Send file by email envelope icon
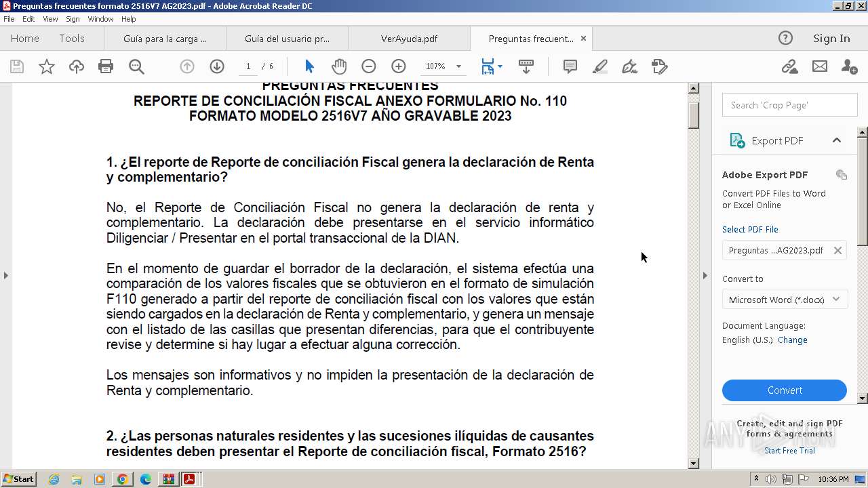This screenshot has height=488, width=868. (820, 66)
